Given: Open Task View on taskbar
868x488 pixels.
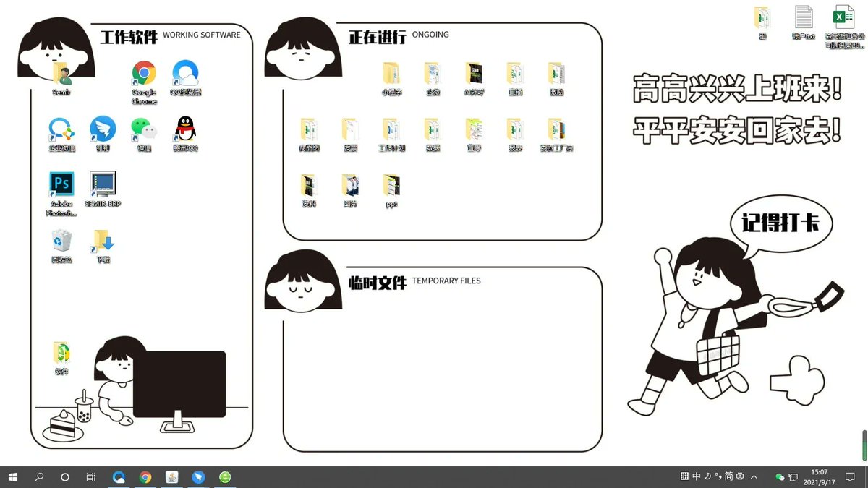Looking at the screenshot, I should tap(91, 477).
